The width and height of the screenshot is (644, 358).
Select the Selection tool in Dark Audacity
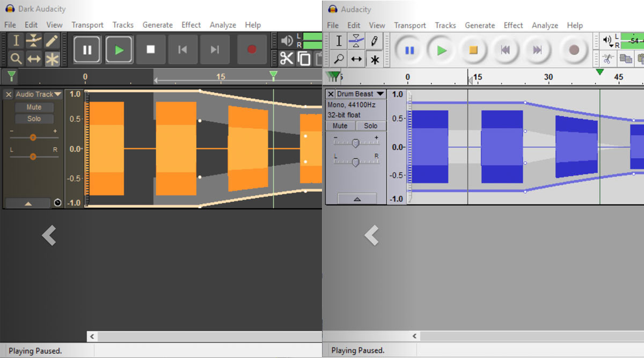tap(16, 41)
